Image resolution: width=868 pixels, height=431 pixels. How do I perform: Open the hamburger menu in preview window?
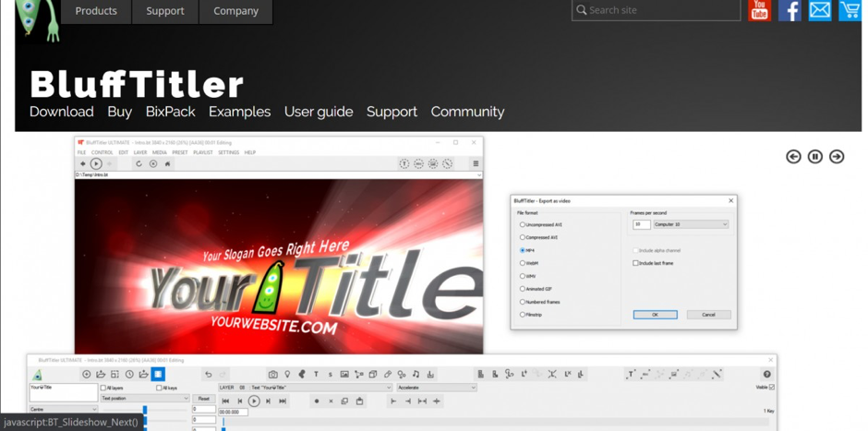476,163
